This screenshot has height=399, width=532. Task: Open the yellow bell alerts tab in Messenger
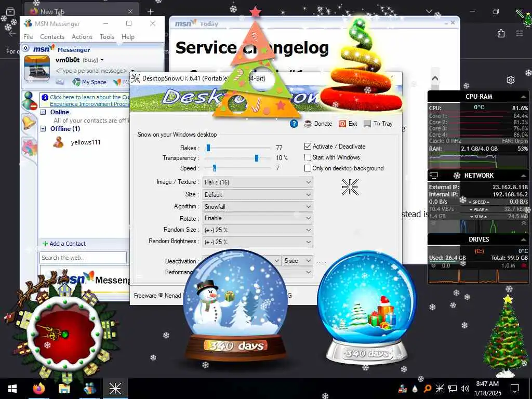(29, 122)
